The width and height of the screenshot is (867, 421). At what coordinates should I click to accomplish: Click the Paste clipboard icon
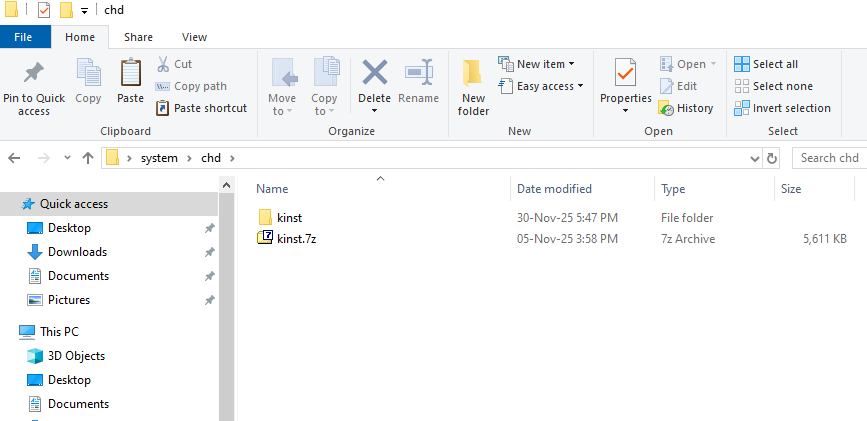[x=130, y=74]
